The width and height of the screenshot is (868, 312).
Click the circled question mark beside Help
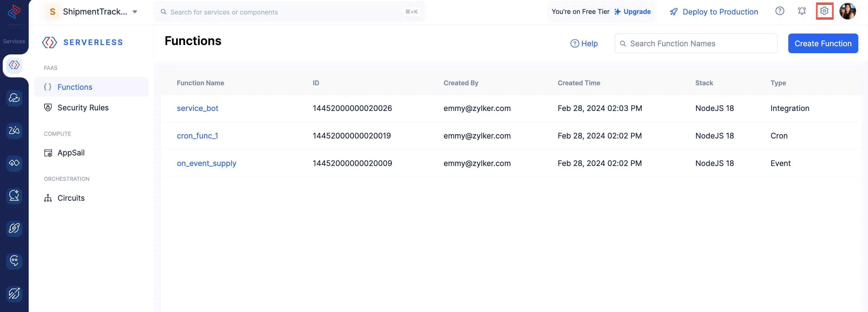pos(574,44)
